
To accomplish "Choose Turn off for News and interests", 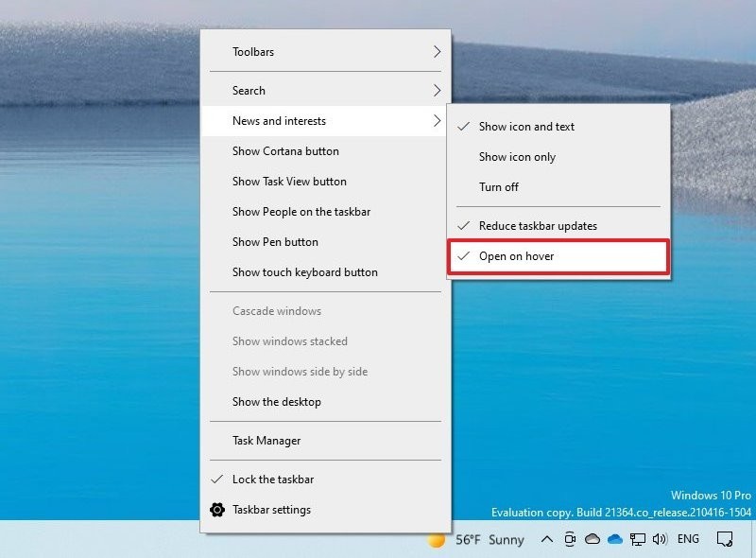I will click(558, 187).
